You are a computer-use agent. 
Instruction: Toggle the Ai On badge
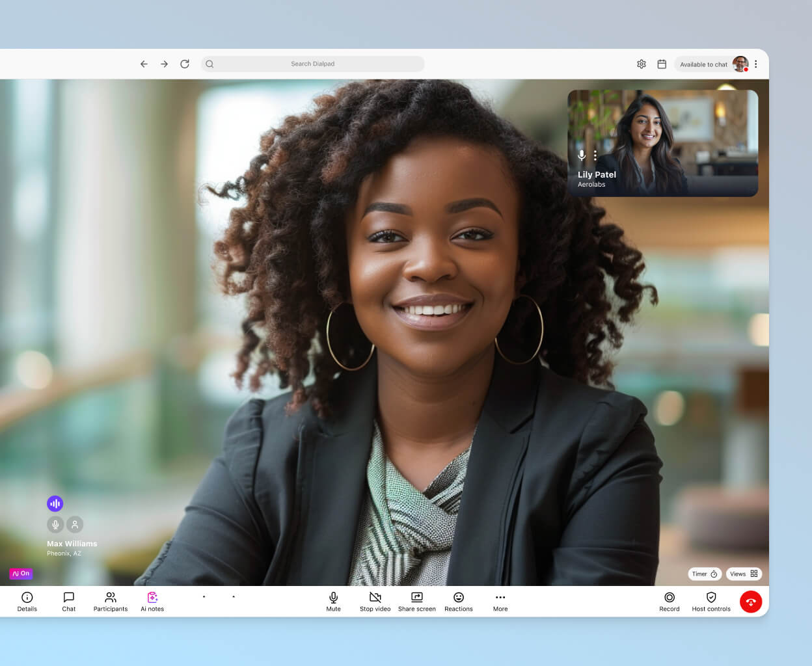point(20,574)
